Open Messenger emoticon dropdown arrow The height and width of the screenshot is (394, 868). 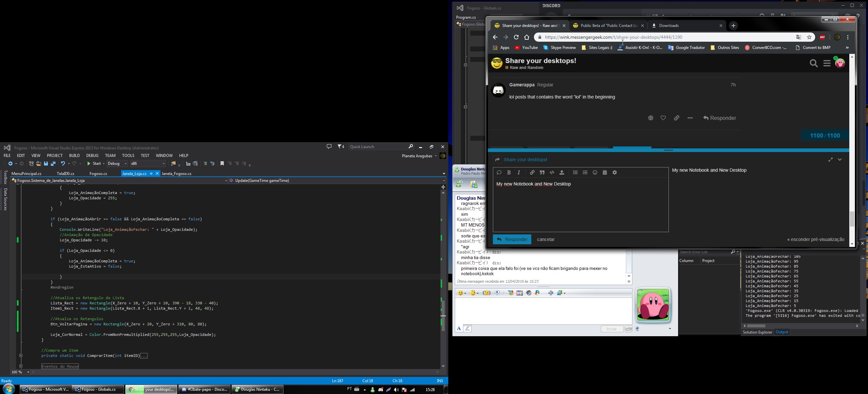coord(465,293)
